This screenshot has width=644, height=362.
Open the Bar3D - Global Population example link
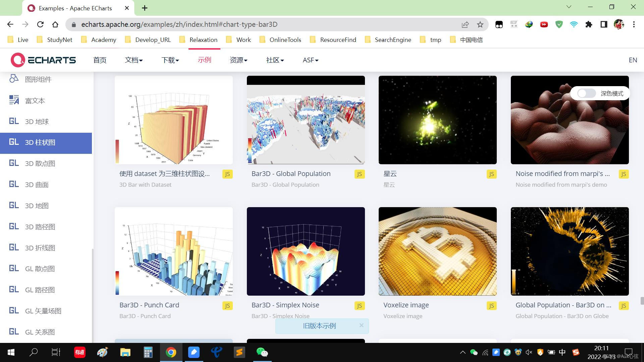tap(291, 174)
